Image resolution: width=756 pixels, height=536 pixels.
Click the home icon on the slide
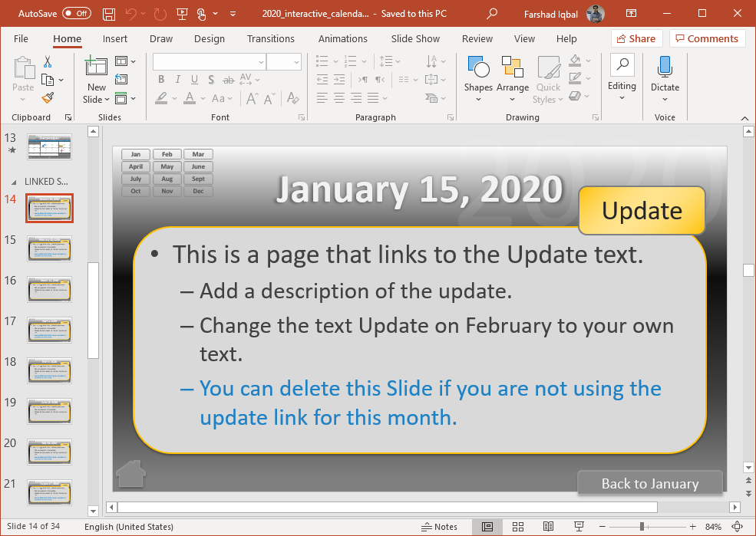pyautogui.click(x=130, y=473)
